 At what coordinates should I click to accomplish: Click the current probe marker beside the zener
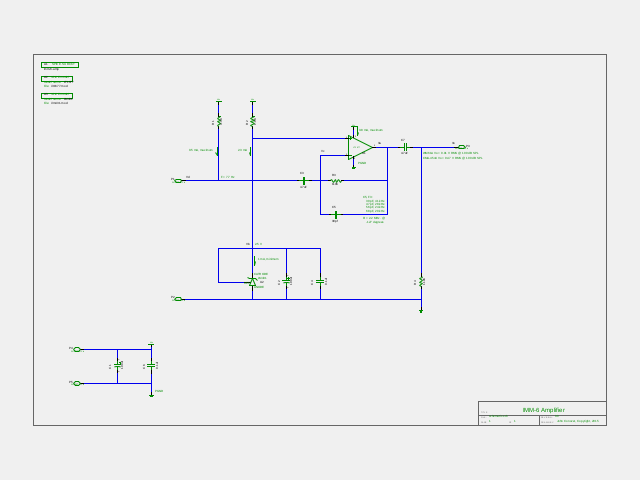click(x=255, y=260)
